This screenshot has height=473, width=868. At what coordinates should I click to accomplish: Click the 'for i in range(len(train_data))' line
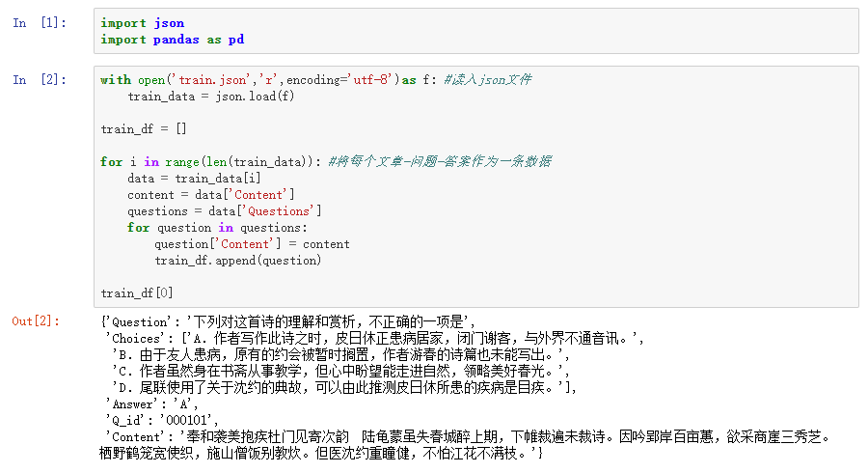[x=326, y=162]
